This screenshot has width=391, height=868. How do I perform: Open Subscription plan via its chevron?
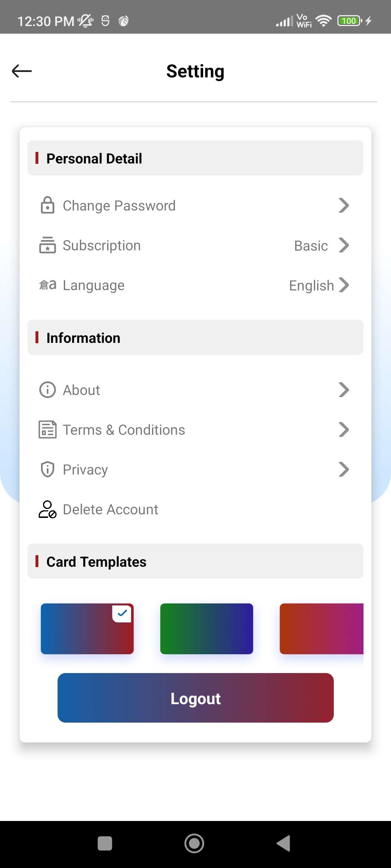[344, 245]
